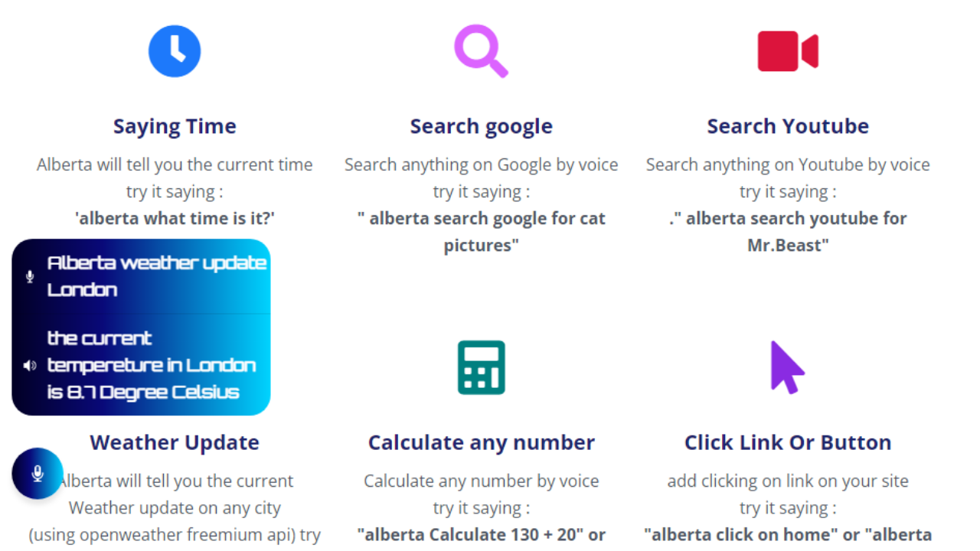This screenshot has width=980, height=551.
Task: Click the Saying Time heading
Action: 175,126
